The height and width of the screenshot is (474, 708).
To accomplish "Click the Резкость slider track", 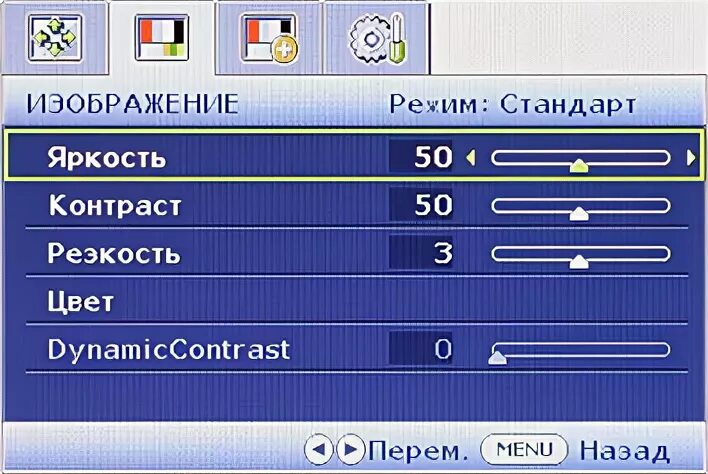I will (581, 254).
